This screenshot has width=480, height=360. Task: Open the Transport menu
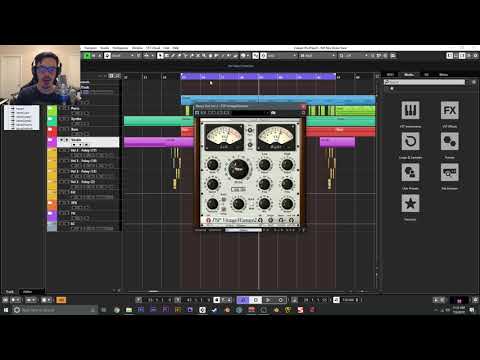90,48
